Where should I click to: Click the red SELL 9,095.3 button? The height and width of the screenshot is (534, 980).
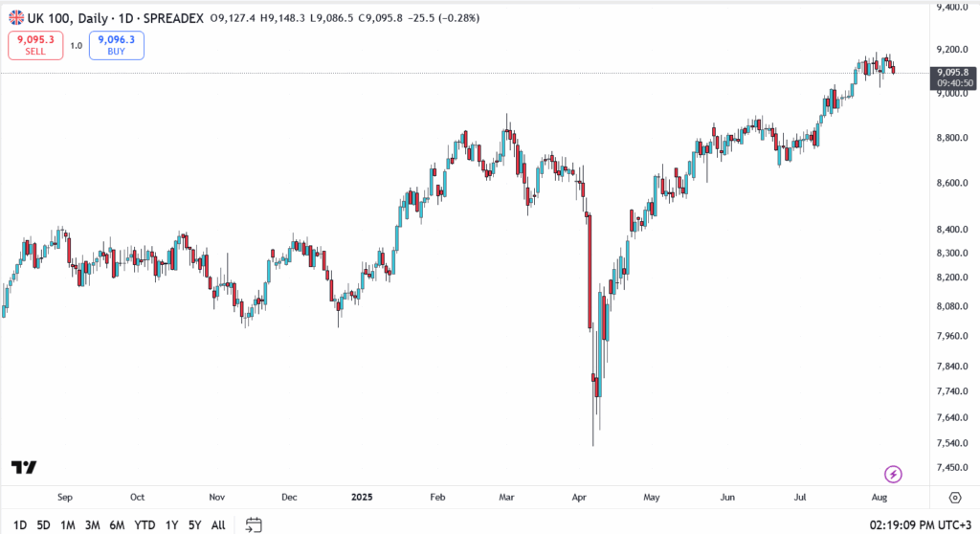(34, 45)
